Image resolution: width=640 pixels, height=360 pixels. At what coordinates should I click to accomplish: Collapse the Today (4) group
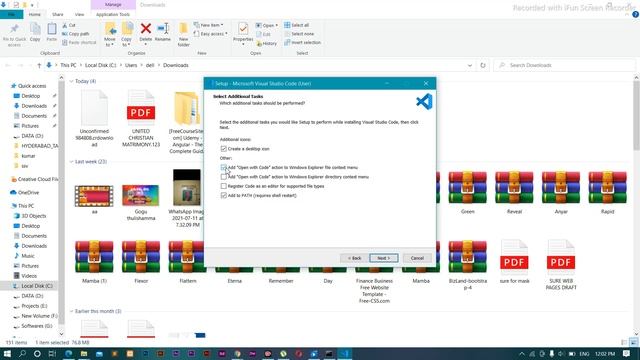tap(71, 81)
